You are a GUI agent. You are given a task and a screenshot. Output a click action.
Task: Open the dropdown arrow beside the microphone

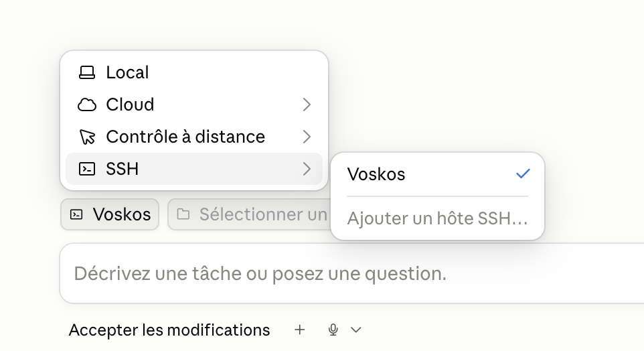(356, 330)
